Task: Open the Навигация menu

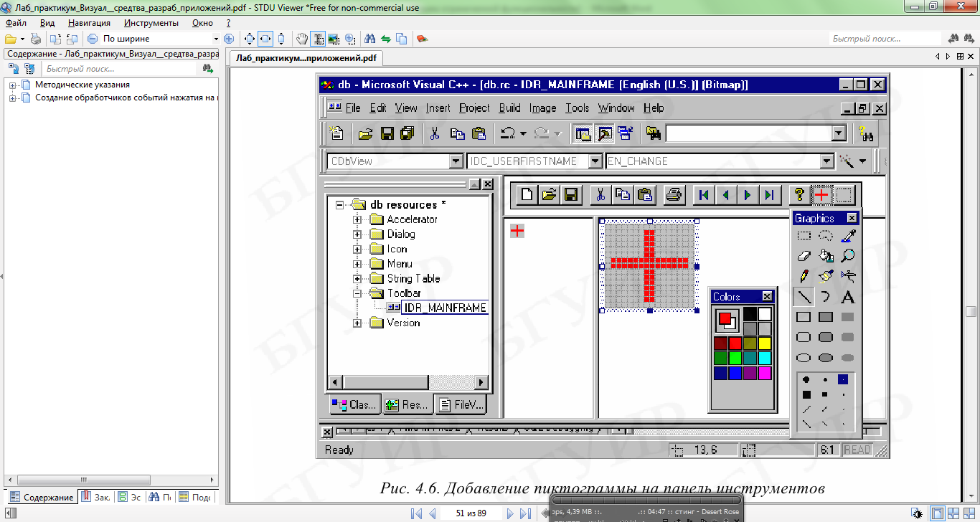Action: click(89, 23)
